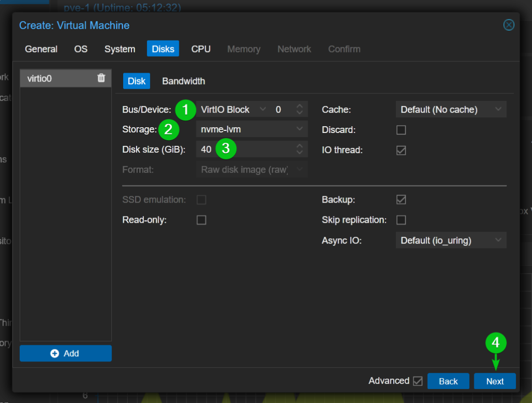This screenshot has width=532, height=403.
Task: Click the Disk size spinner
Action: coord(299,149)
